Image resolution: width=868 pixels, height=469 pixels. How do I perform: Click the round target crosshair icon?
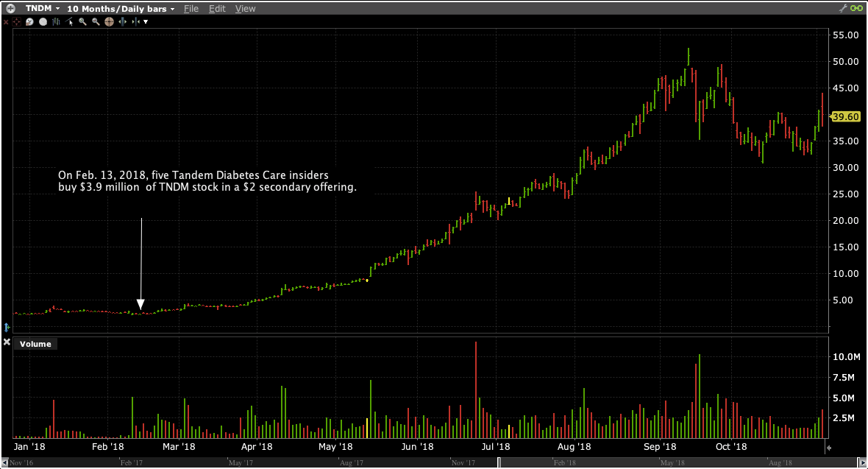(x=108, y=22)
